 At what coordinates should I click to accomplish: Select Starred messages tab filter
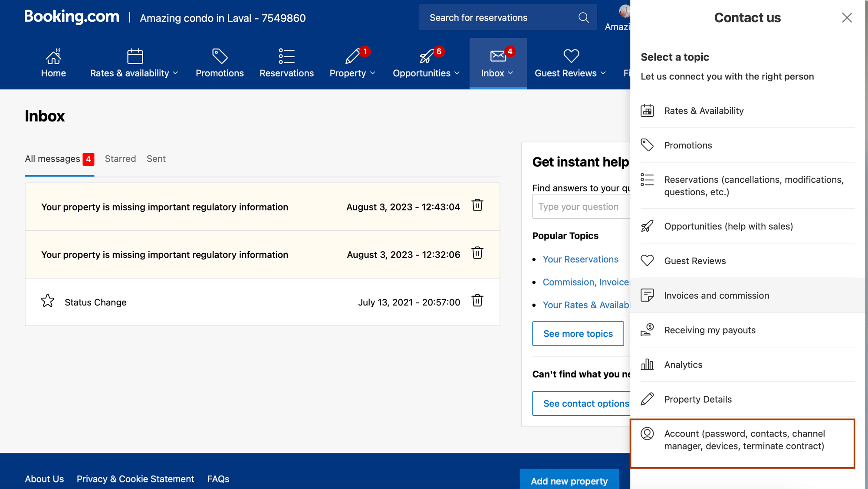click(120, 158)
